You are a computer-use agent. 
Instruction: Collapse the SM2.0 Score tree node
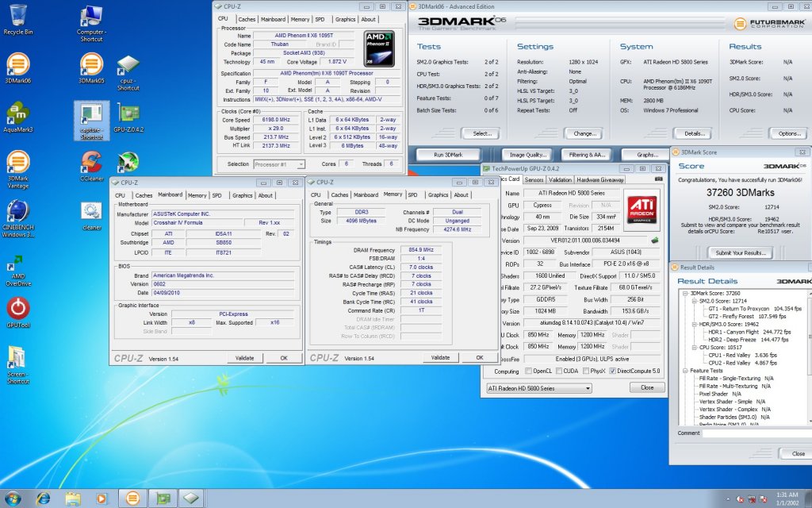click(x=694, y=301)
